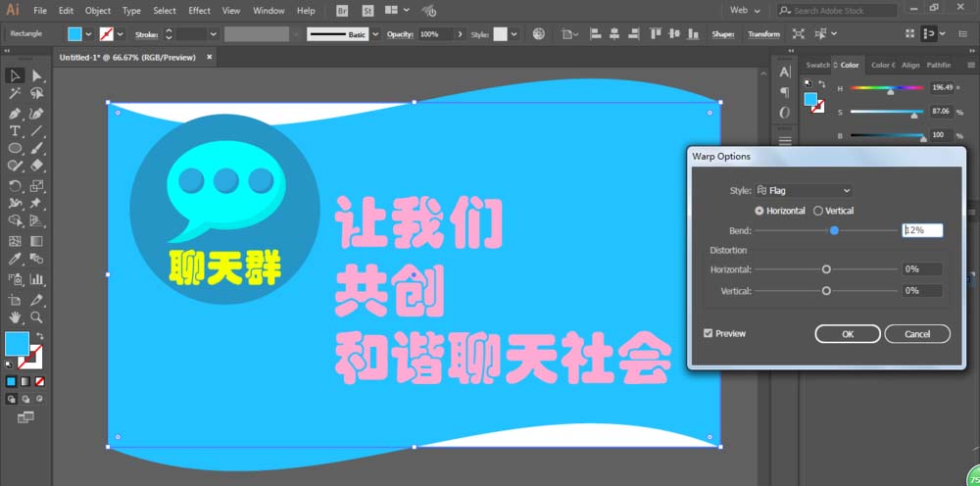This screenshot has height=486, width=980.
Task: Activate the Eraser tool
Action: click(37, 166)
